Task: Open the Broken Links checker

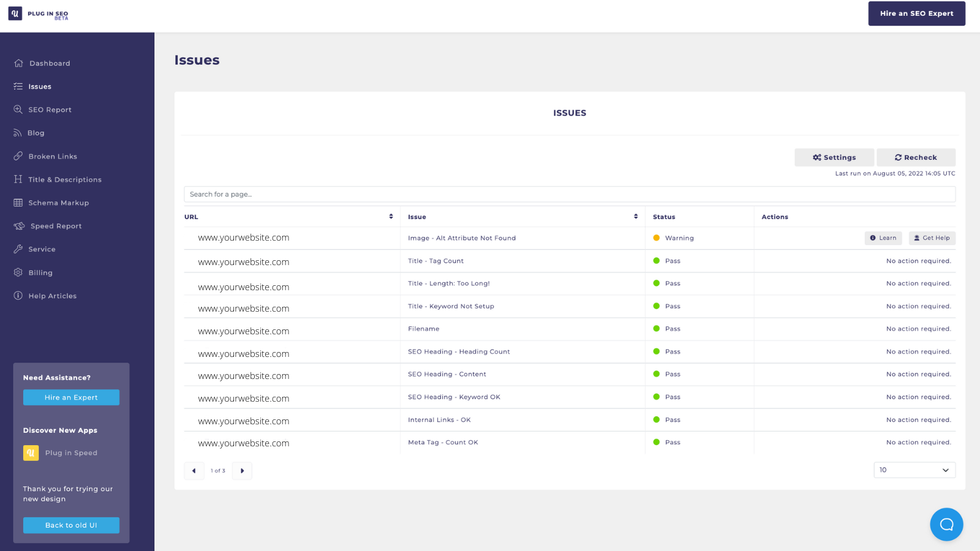Action: (x=53, y=156)
